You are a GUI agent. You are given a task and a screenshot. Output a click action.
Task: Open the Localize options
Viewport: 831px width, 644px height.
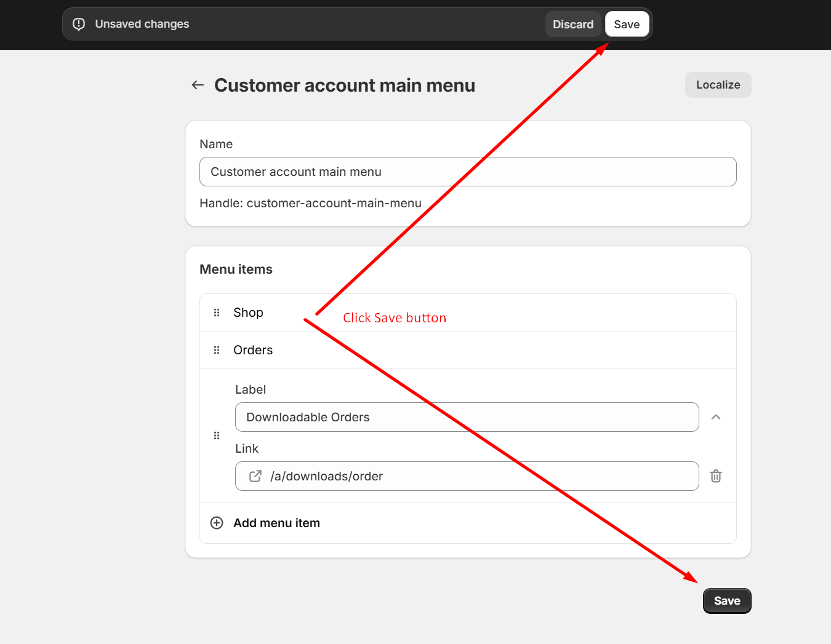[718, 85]
